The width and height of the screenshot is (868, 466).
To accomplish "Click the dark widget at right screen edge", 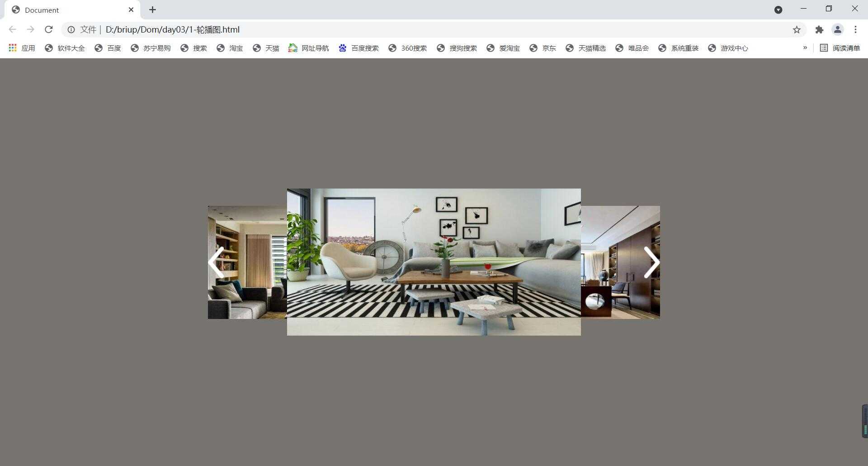I will tap(865, 421).
